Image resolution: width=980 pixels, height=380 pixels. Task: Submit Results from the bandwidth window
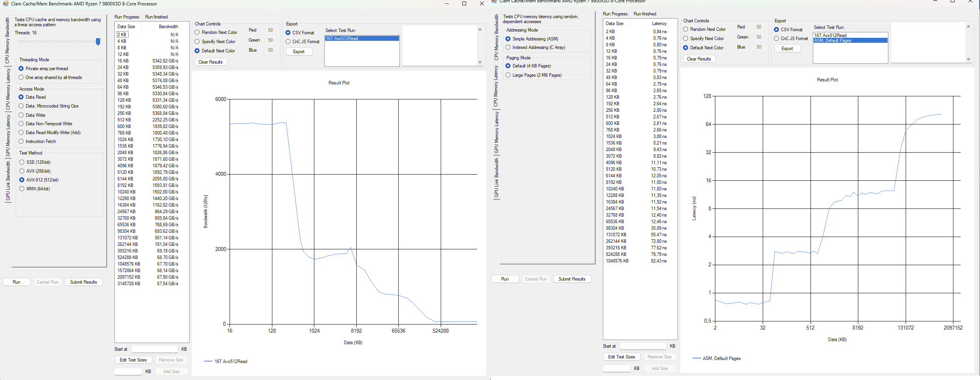click(84, 282)
